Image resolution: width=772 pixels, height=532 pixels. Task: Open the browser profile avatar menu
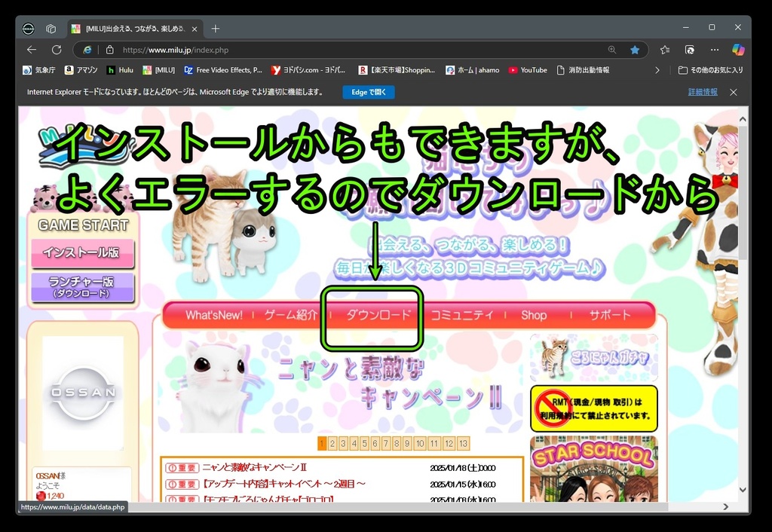coord(28,29)
